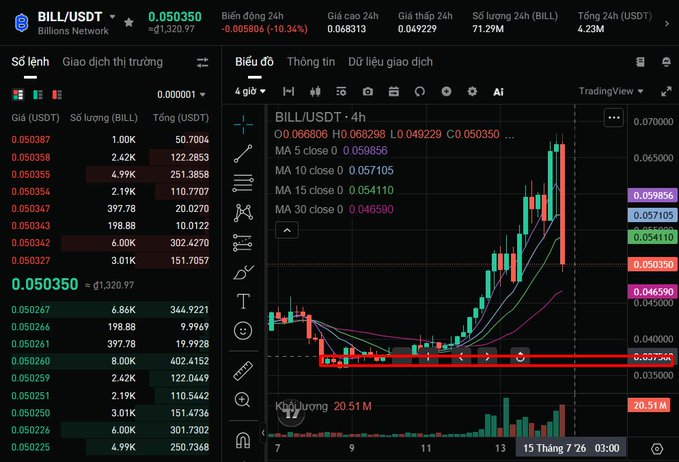Image resolution: width=679 pixels, height=462 pixels.
Task: Pan chart left with arrow button
Action: tap(461, 357)
